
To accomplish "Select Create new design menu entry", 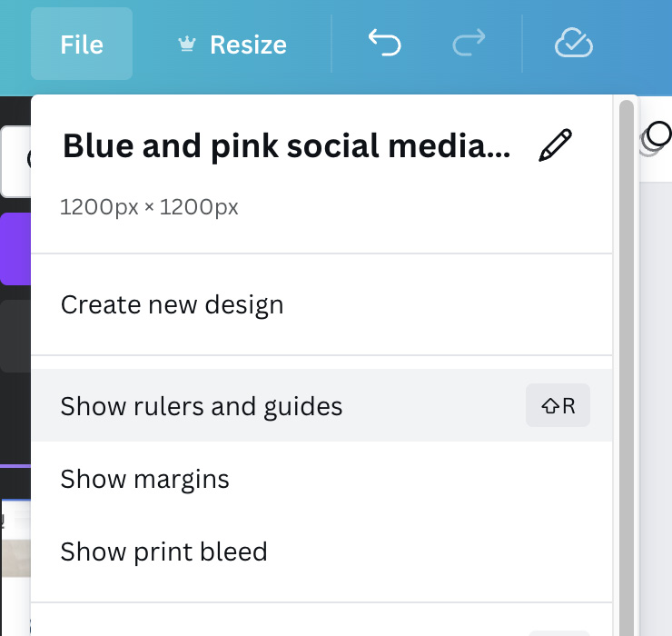I will (321, 305).
